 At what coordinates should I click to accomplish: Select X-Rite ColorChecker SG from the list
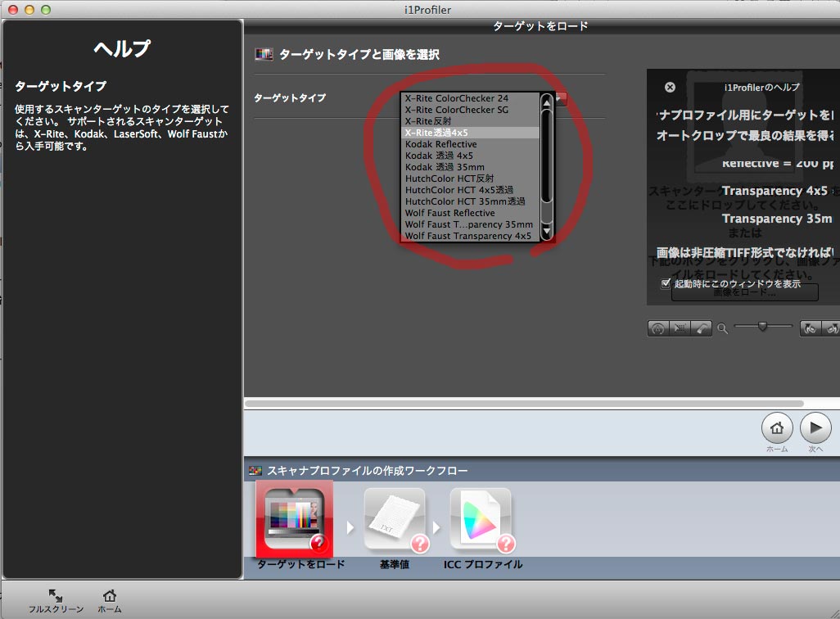click(470, 110)
